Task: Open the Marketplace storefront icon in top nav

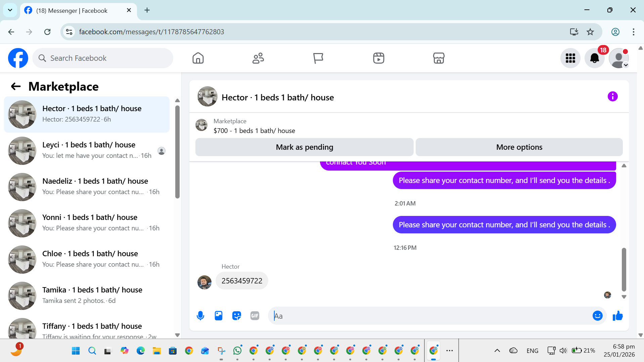Action: point(439,58)
